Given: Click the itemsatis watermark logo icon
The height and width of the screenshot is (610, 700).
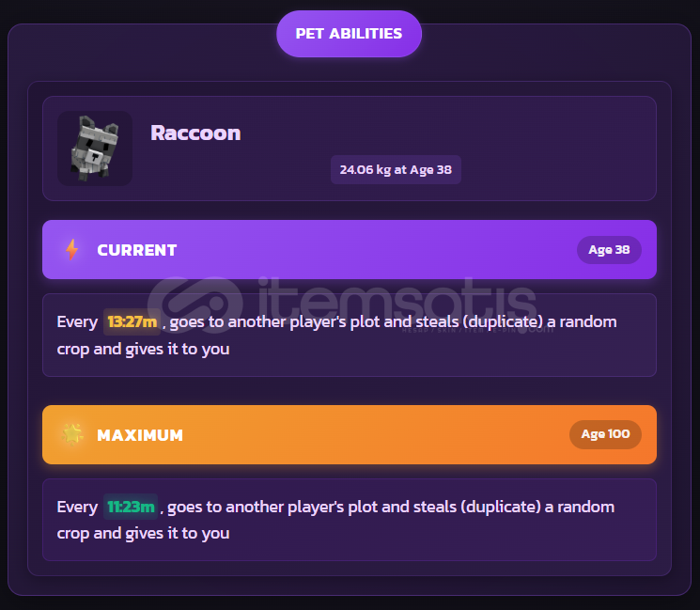Looking at the screenshot, I should (195, 302).
